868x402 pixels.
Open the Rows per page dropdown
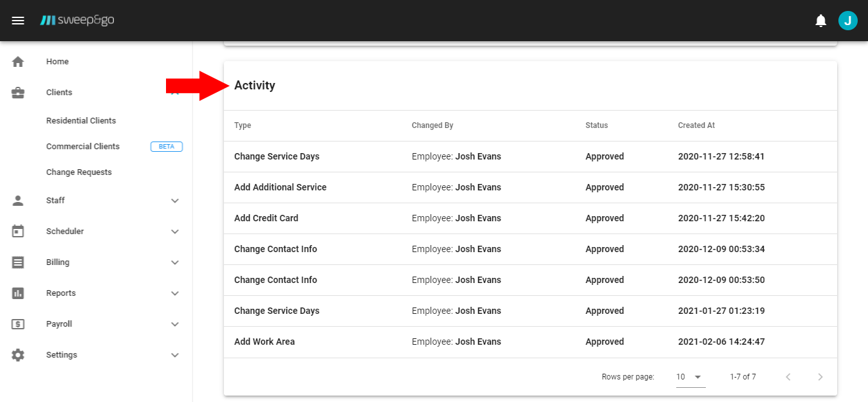click(x=690, y=377)
